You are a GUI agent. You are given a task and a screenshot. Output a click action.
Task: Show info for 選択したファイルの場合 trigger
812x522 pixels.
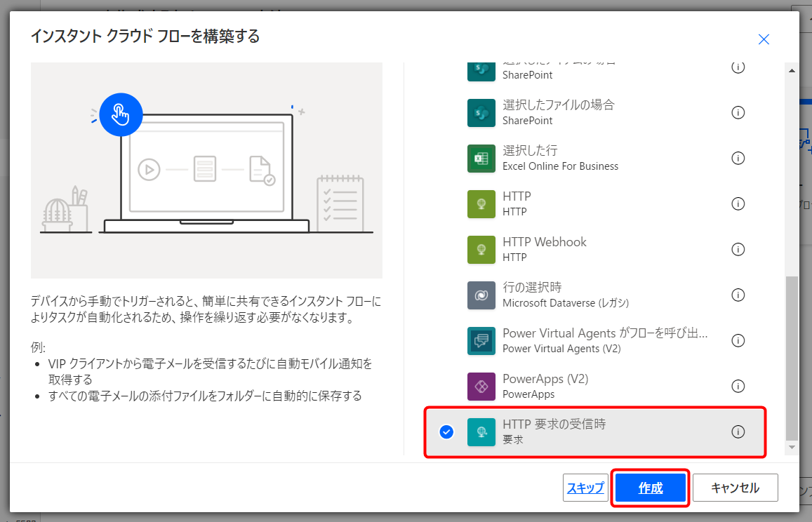pyautogui.click(x=738, y=112)
